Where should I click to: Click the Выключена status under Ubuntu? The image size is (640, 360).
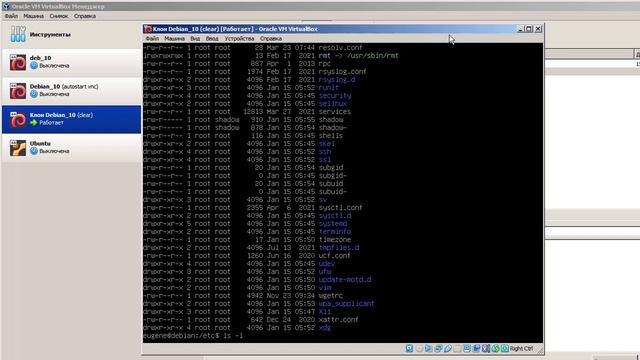pyautogui.click(x=54, y=151)
